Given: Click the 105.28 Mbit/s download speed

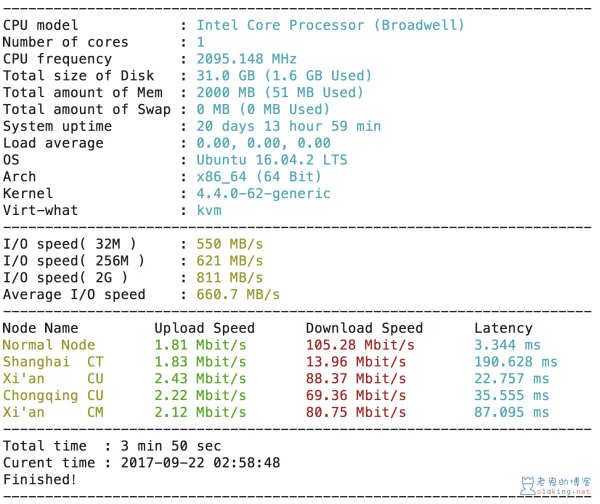Looking at the screenshot, I should coord(360,345).
